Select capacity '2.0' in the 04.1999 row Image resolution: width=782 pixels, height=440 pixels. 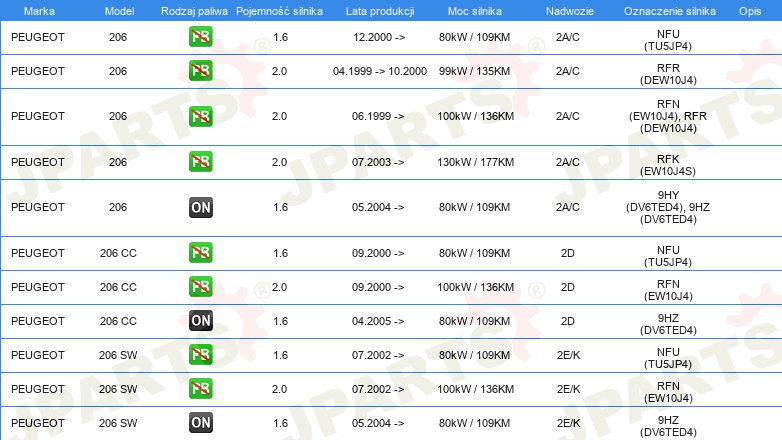[x=279, y=71]
